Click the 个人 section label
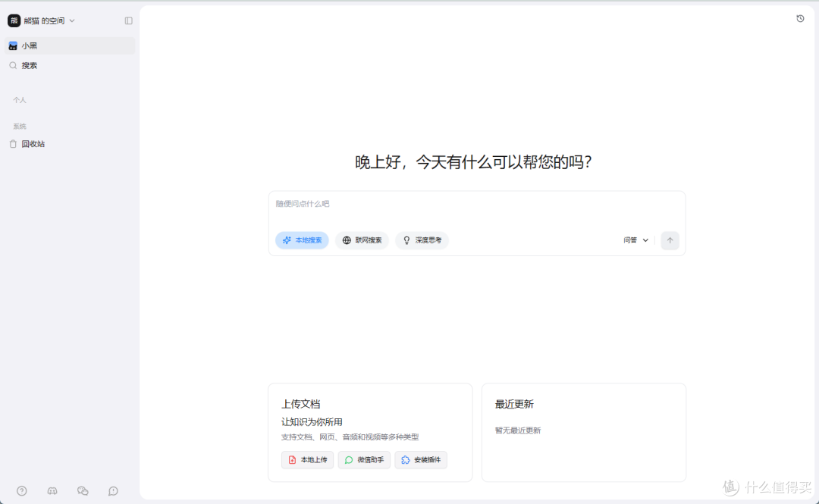819x504 pixels. 19,100
